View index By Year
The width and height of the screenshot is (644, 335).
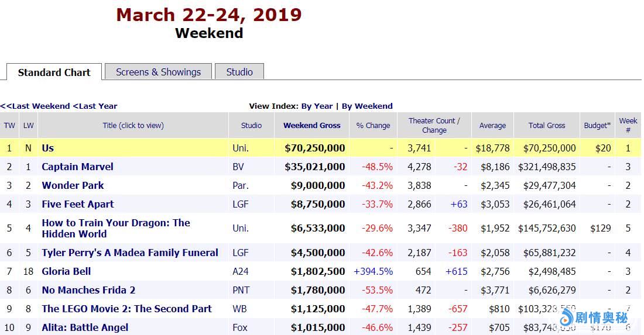[x=317, y=106]
